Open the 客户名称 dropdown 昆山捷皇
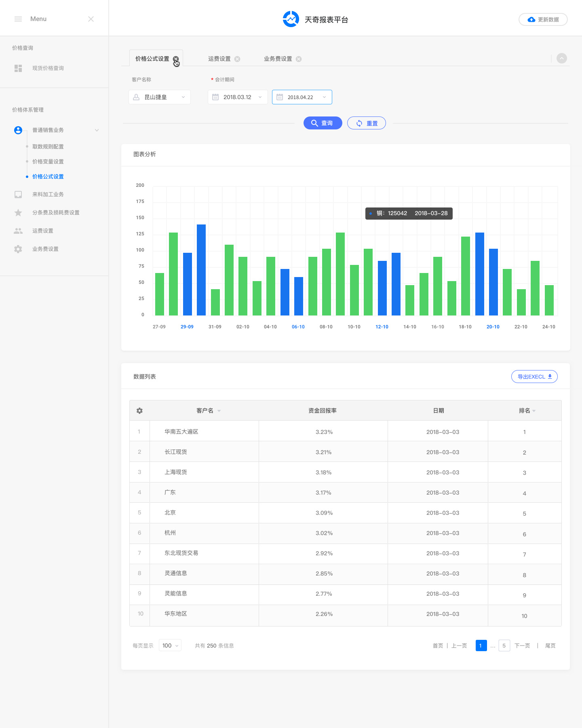 (x=160, y=97)
